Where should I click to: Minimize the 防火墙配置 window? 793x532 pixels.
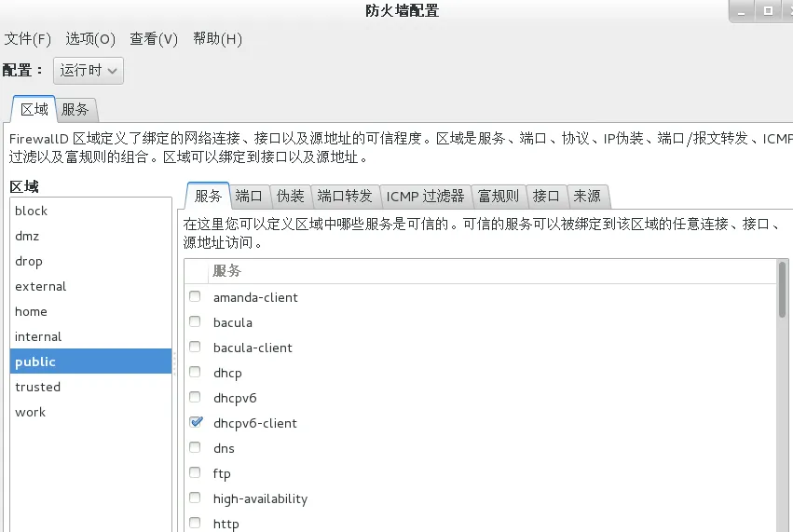tap(742, 11)
